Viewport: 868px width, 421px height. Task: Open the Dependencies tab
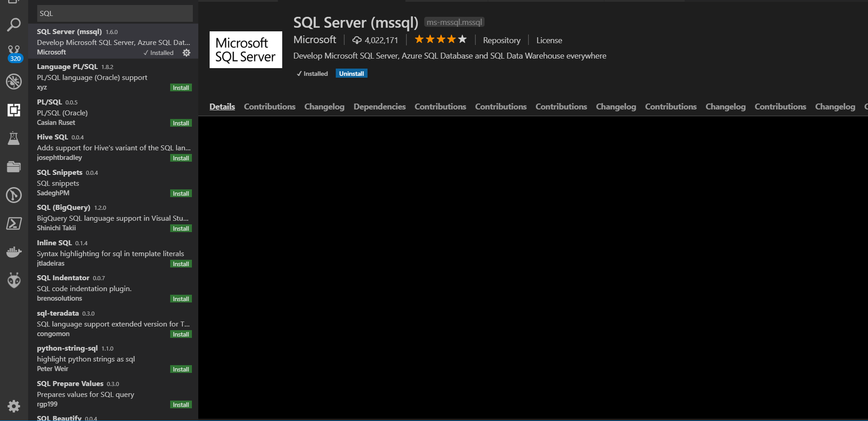click(379, 106)
